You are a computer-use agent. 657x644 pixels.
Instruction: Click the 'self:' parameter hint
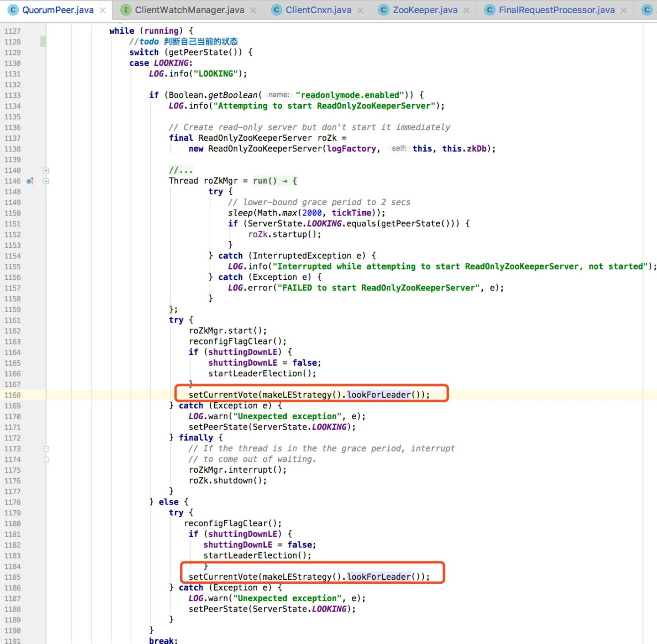click(x=399, y=149)
